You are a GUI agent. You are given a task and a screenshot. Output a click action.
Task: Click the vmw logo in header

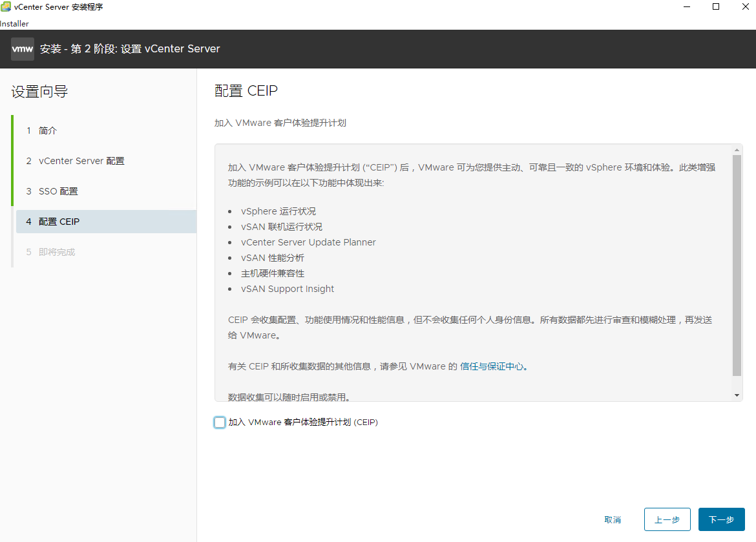tap(22, 49)
